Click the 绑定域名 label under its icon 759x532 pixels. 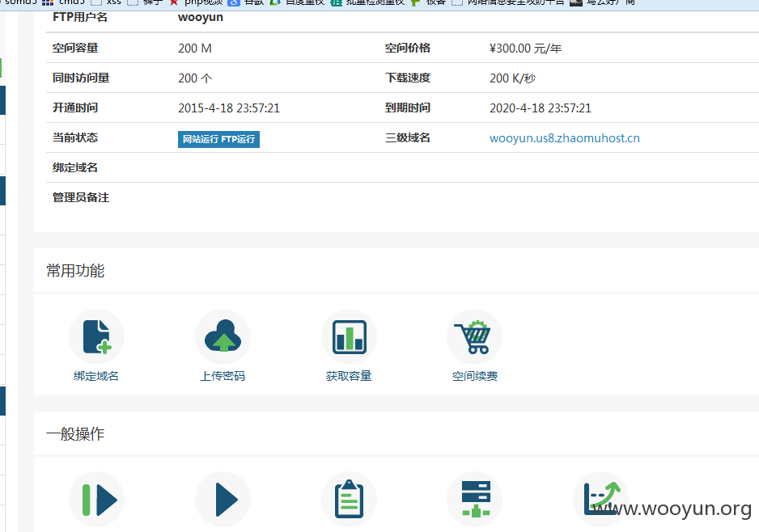96,376
